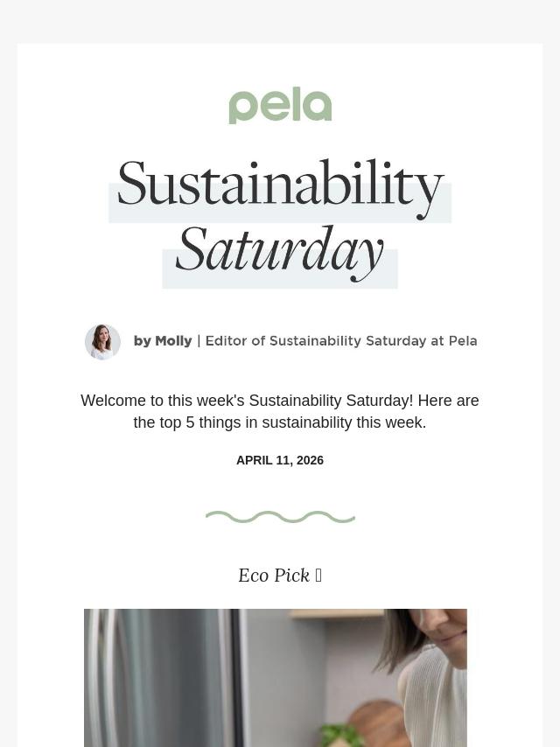This screenshot has height=747, width=560.
Task: Select the "Sustainability" headline word
Action: pyautogui.click(x=280, y=185)
